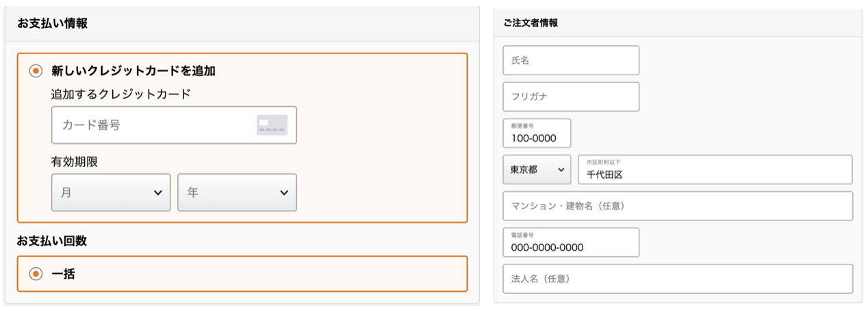
Task: Click the 市区町村以下 field showing 千代田区
Action: click(715, 170)
